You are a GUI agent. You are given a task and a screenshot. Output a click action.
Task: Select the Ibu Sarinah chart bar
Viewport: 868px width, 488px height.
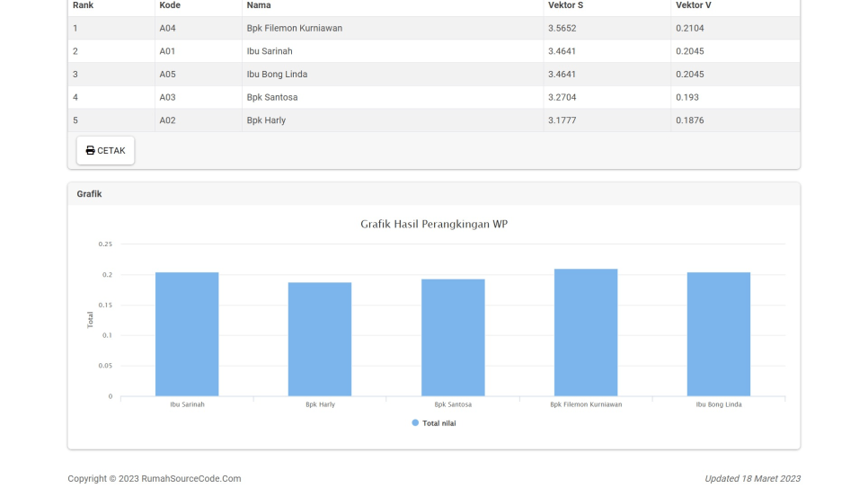187,334
